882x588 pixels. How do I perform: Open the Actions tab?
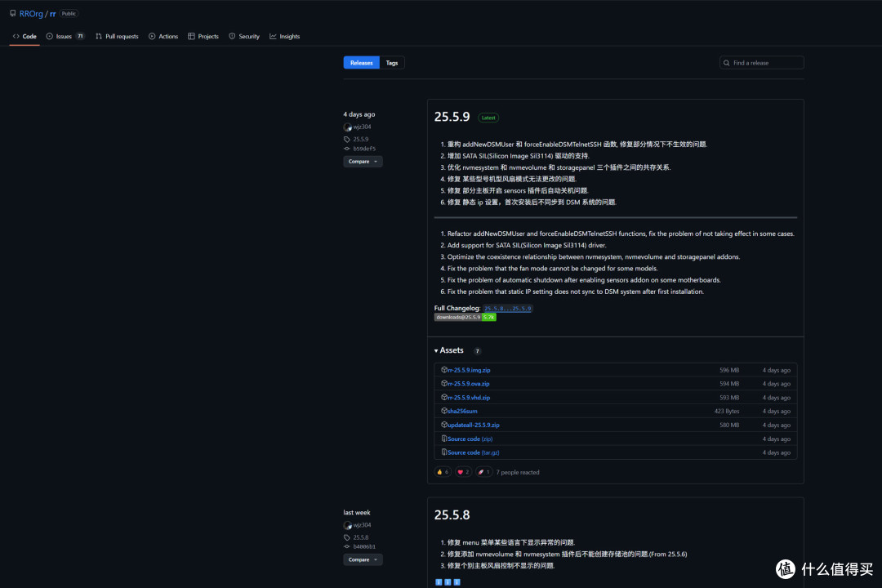coord(163,36)
